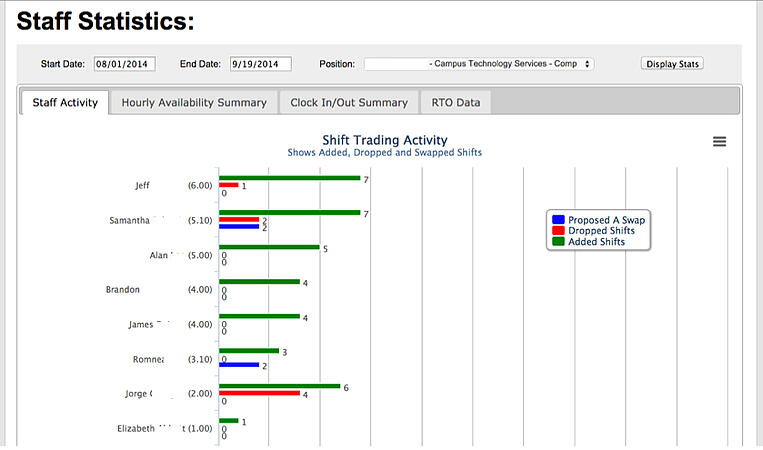Viewport: 763px width, 450px height.
Task: Switch to Staff Activity tab
Action: (65, 102)
